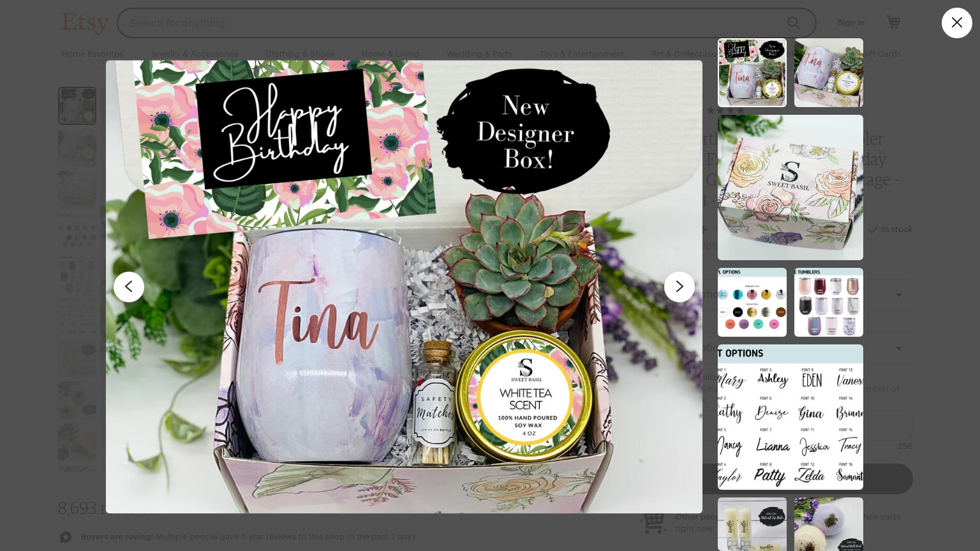Select the Sweet Basil floral box thumbnail
The image size is (980, 551).
pos(791,187)
